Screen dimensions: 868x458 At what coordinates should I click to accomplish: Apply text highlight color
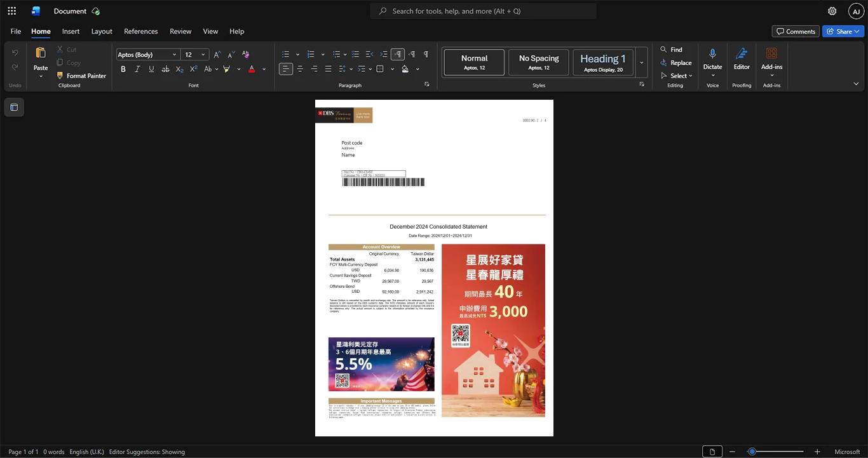pos(226,69)
